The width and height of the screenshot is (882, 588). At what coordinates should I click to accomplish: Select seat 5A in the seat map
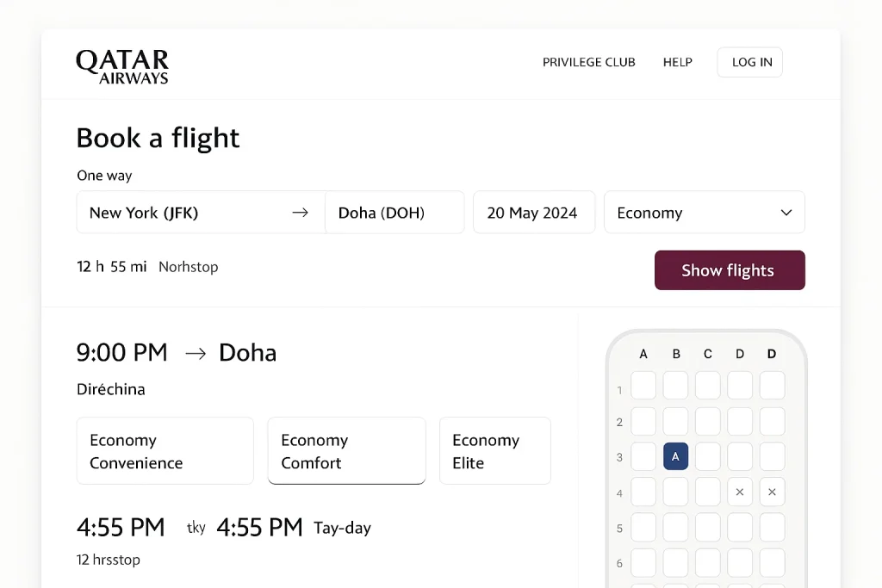(x=643, y=527)
